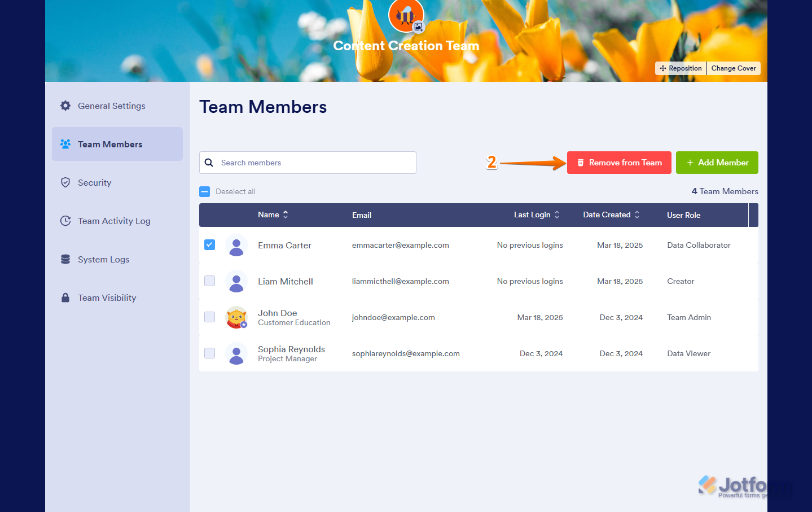Click Remove from Team button
The width and height of the screenshot is (812, 512).
[x=619, y=163]
